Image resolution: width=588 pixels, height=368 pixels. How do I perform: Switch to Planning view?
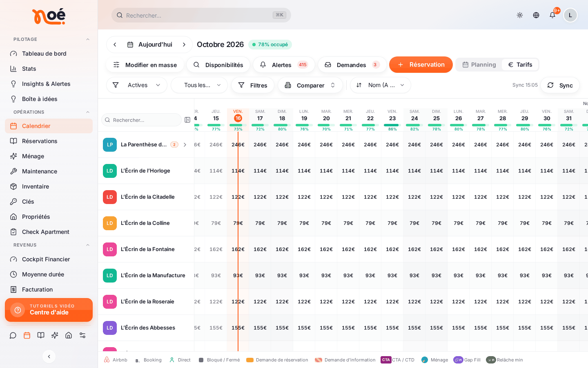(479, 65)
